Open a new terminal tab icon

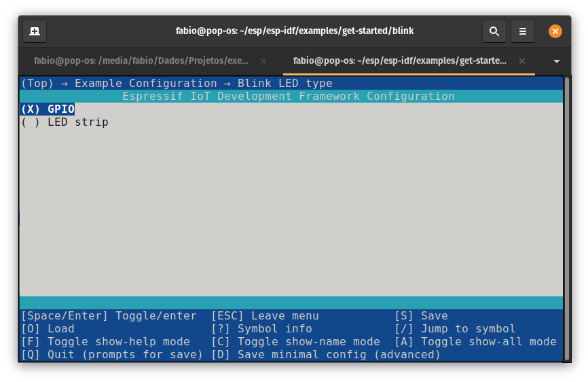(35, 31)
